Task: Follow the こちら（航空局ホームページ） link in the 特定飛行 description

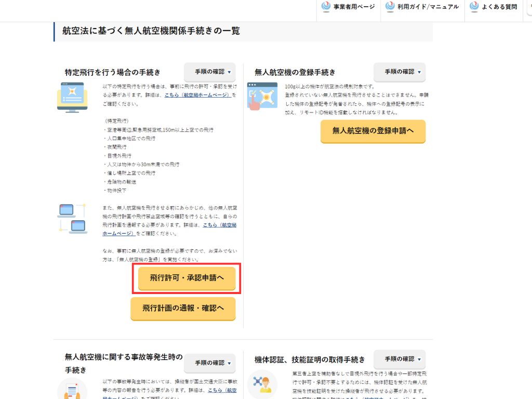Action: (x=197, y=96)
